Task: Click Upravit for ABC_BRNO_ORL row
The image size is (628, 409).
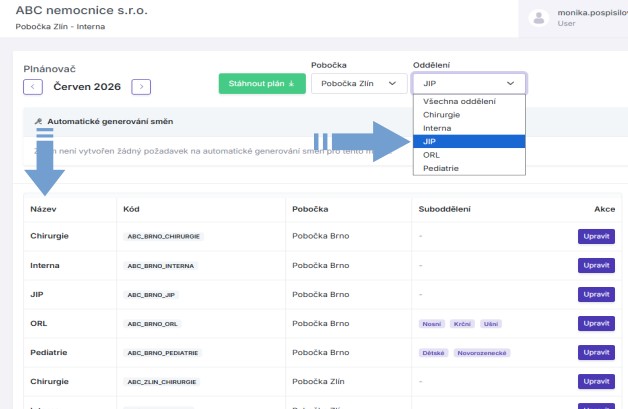Action: coord(596,323)
